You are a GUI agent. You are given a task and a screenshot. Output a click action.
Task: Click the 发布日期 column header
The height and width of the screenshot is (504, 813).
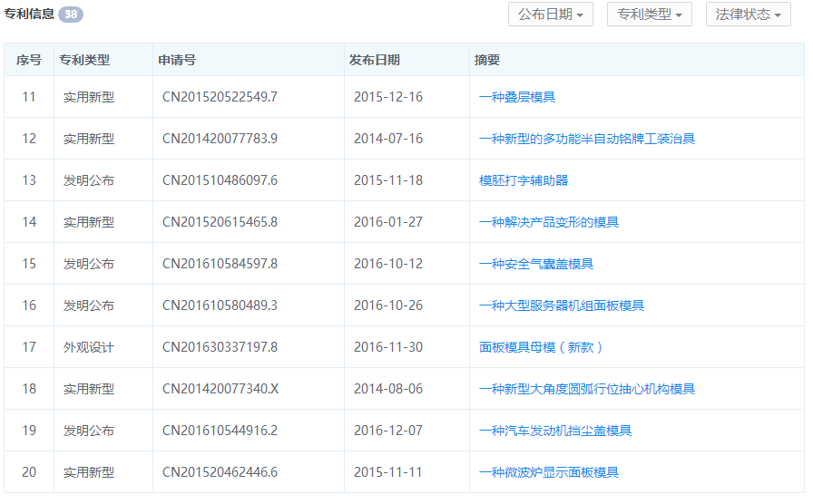coord(374,60)
